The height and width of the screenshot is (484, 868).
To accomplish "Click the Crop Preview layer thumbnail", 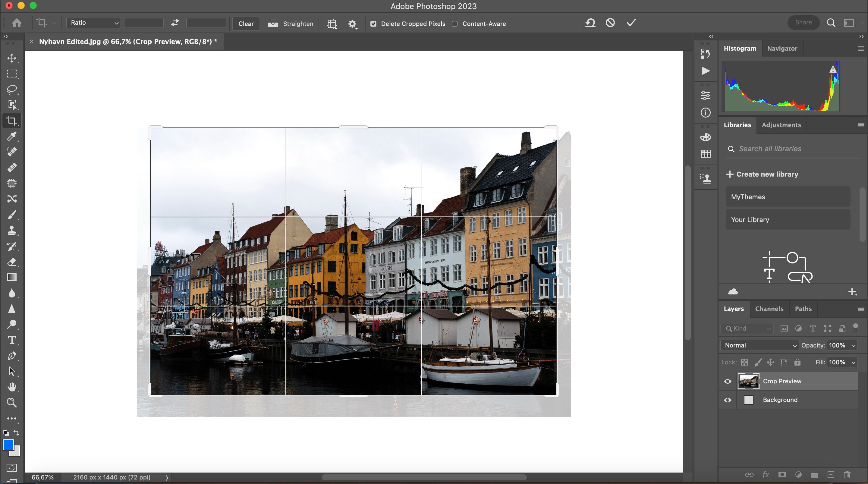I will coord(749,381).
